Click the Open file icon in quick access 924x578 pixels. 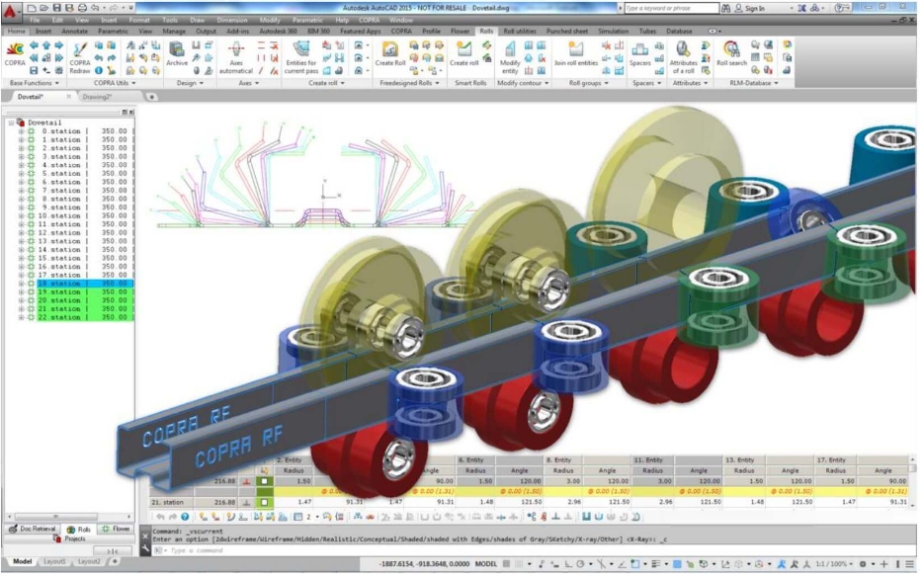(x=44, y=8)
